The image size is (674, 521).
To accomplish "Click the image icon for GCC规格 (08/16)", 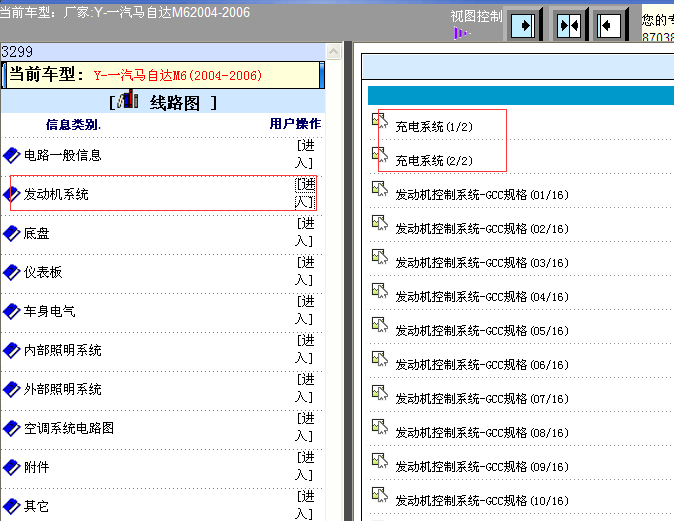I will [380, 426].
